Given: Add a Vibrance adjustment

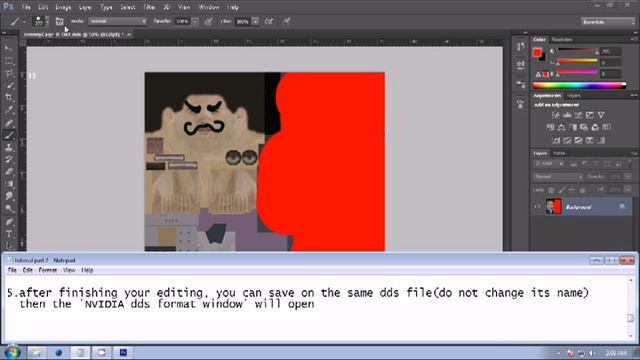Looking at the screenshot, I should [x=601, y=115].
